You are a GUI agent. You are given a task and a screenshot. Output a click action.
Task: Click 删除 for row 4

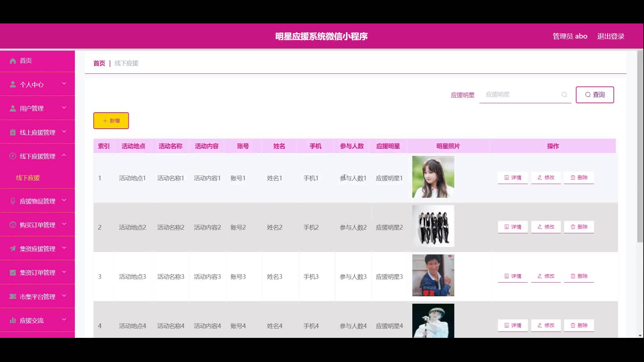click(x=579, y=325)
